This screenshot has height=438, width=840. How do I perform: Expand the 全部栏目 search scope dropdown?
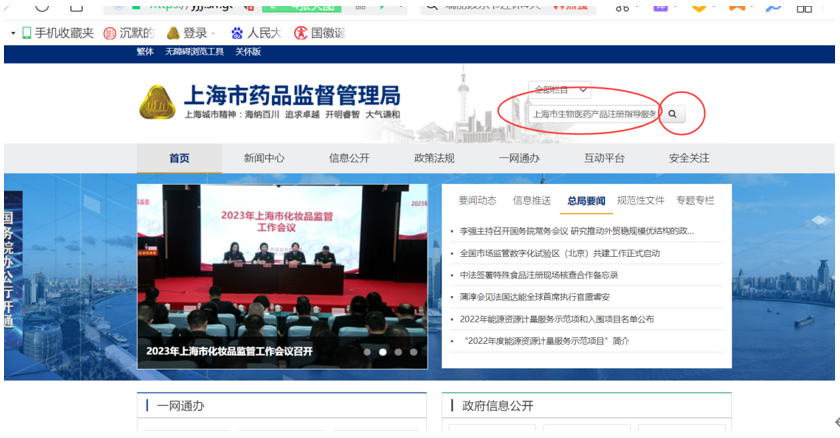point(561,90)
